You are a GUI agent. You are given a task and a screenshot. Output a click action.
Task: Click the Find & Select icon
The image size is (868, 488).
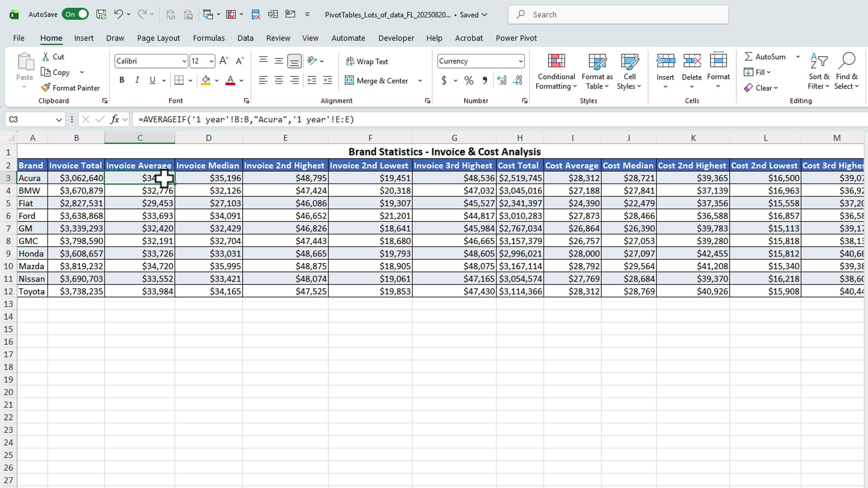847,71
